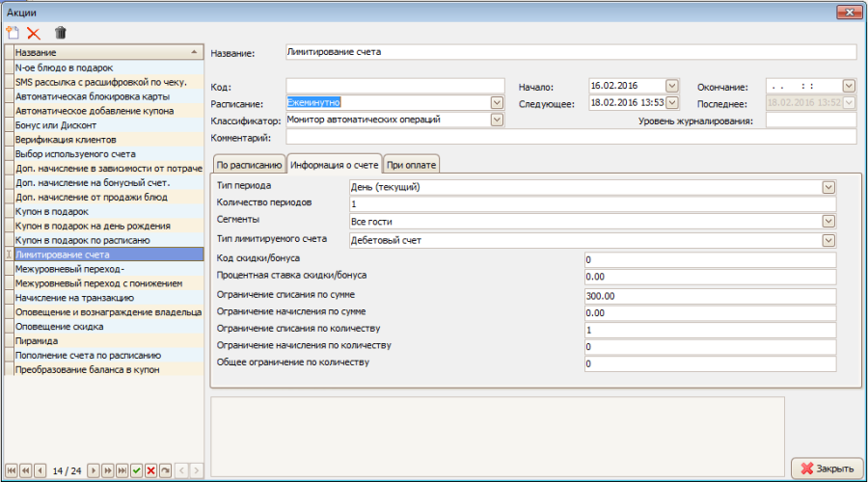The image size is (868, 482).
Task: Jump to last record in navigator
Action: point(122,470)
